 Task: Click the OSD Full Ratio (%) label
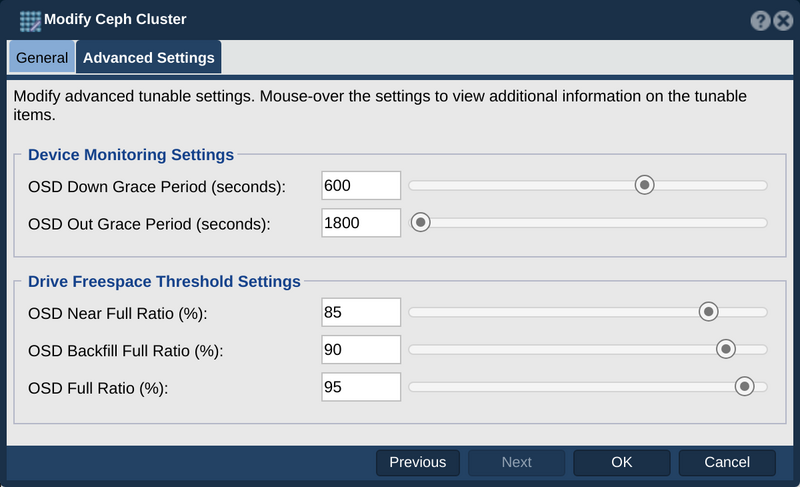point(98,389)
